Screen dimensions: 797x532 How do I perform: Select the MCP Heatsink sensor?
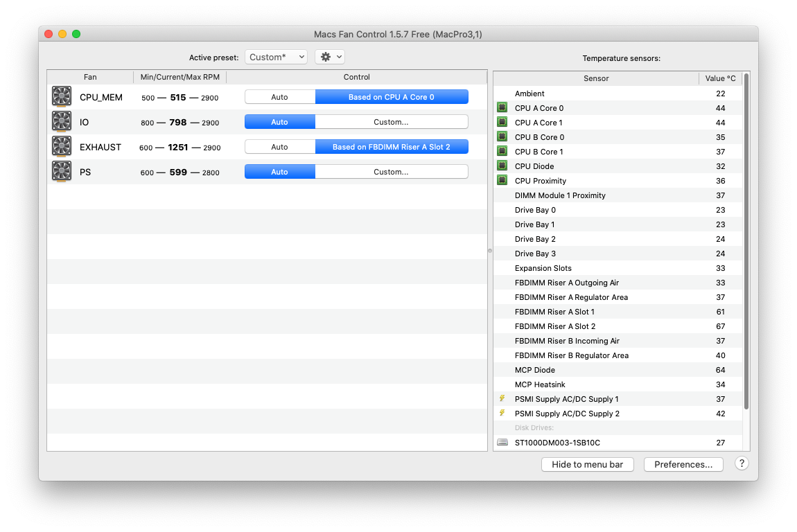[x=618, y=384]
